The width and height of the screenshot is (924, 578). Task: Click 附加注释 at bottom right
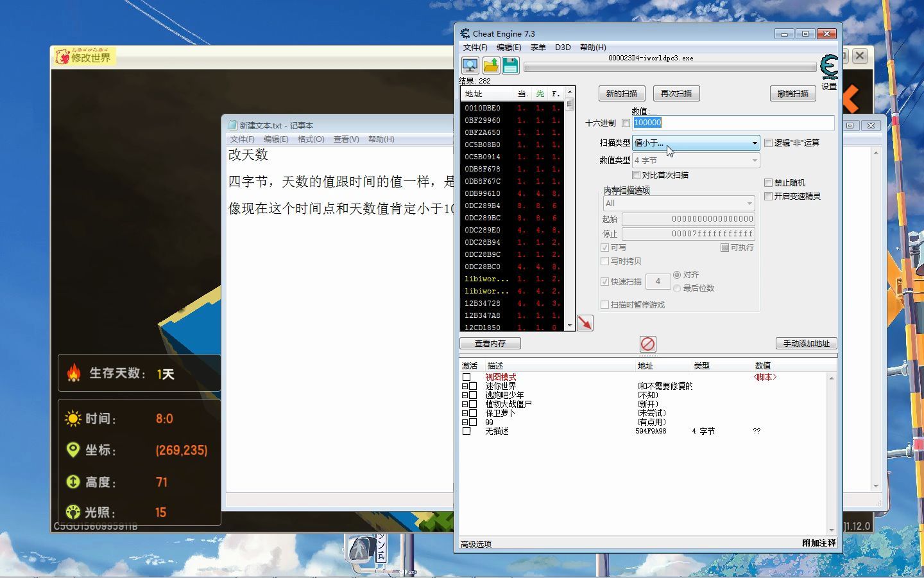819,543
